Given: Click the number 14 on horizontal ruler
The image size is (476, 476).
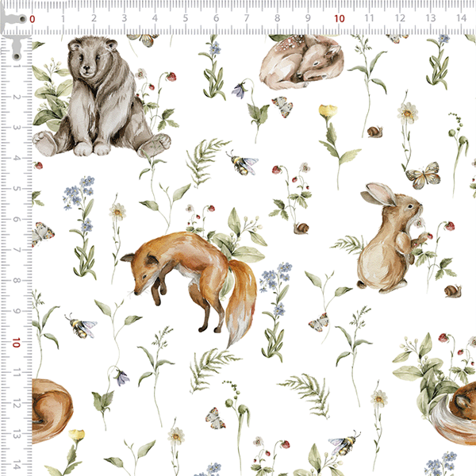Looking at the screenshot, I should point(460,17).
